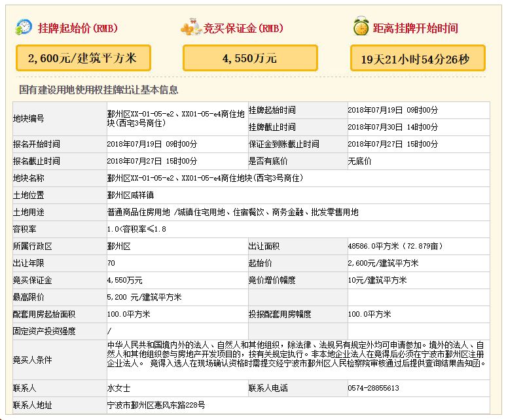Click the 联系人地址 label
This screenshot has width=506, height=420.
32,406
